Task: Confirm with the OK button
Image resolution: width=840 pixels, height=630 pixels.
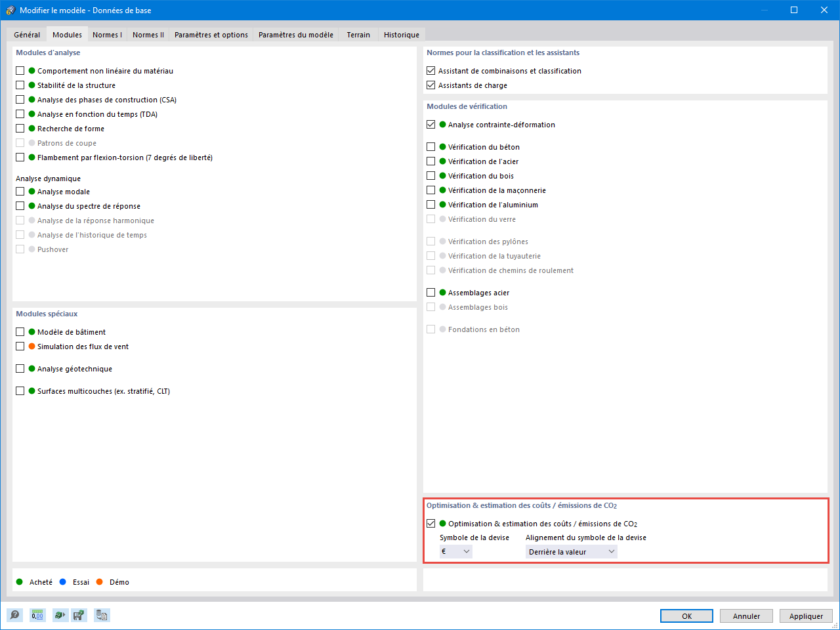Action: [x=686, y=616]
